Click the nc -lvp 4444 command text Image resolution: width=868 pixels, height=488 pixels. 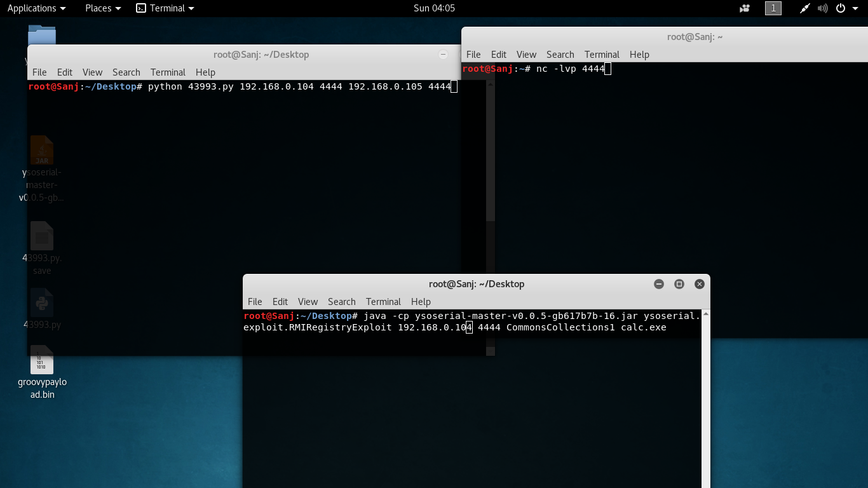coord(570,69)
